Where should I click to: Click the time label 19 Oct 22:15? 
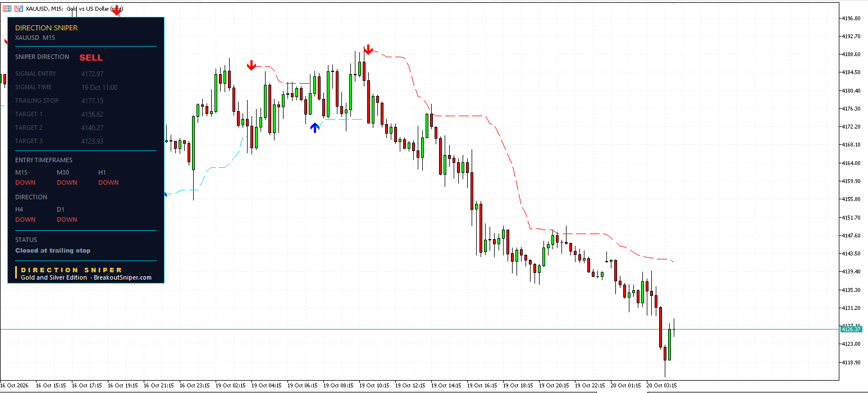590,386
